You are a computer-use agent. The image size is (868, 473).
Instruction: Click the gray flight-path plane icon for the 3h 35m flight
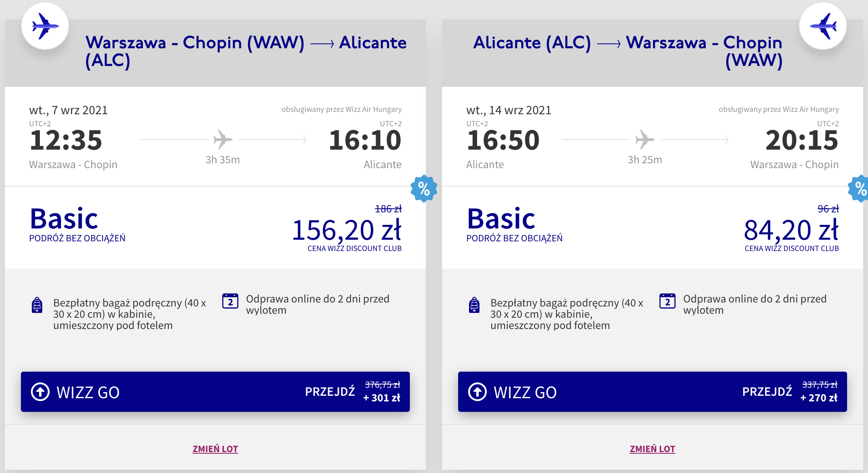click(x=223, y=140)
